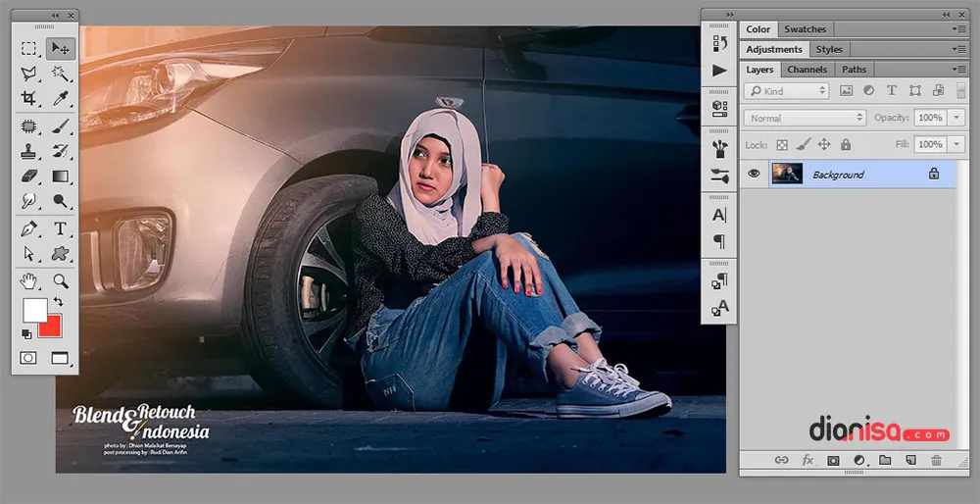Image resolution: width=980 pixels, height=504 pixels.
Task: Select the Polygonal Lasso tool
Action: [28, 74]
